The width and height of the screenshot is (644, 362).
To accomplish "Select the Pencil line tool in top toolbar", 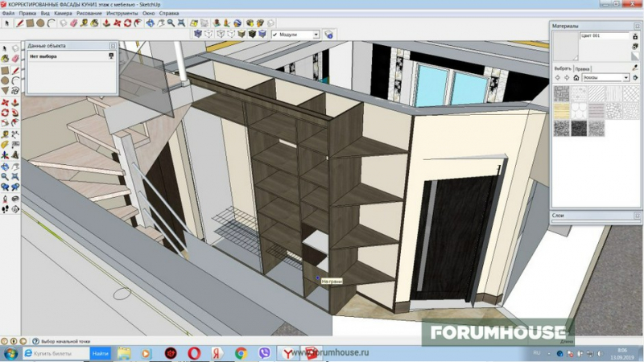I will [x=19, y=23].
